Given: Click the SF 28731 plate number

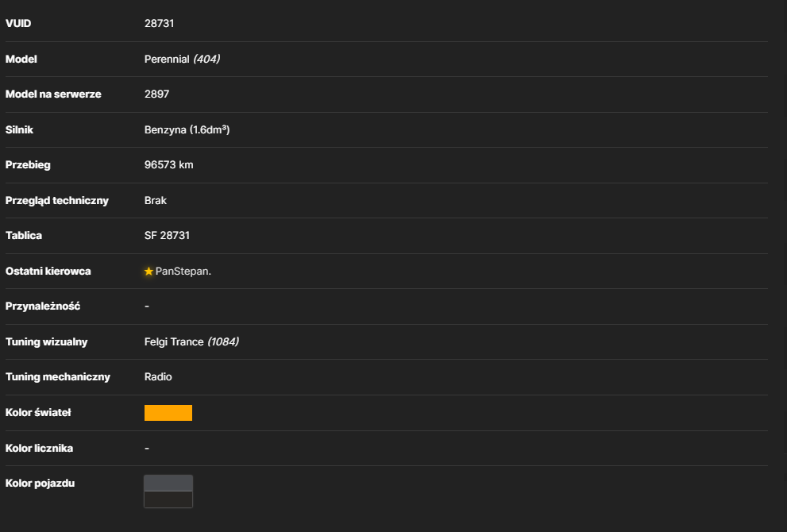Looking at the screenshot, I should [167, 236].
